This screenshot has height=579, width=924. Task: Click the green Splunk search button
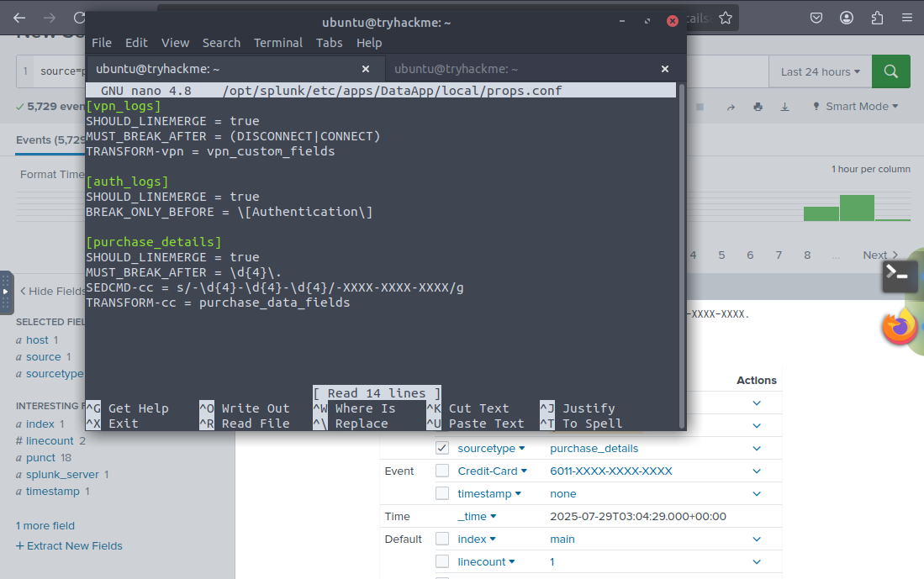[891, 71]
